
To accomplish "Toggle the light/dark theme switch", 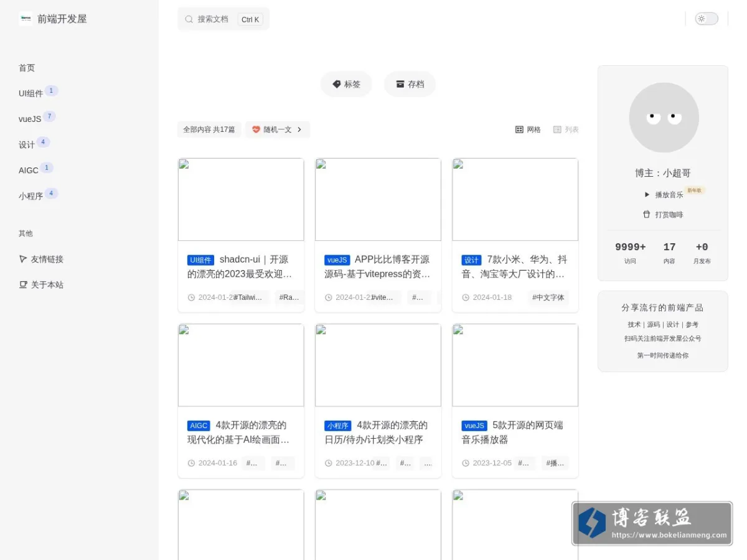I will (x=707, y=19).
